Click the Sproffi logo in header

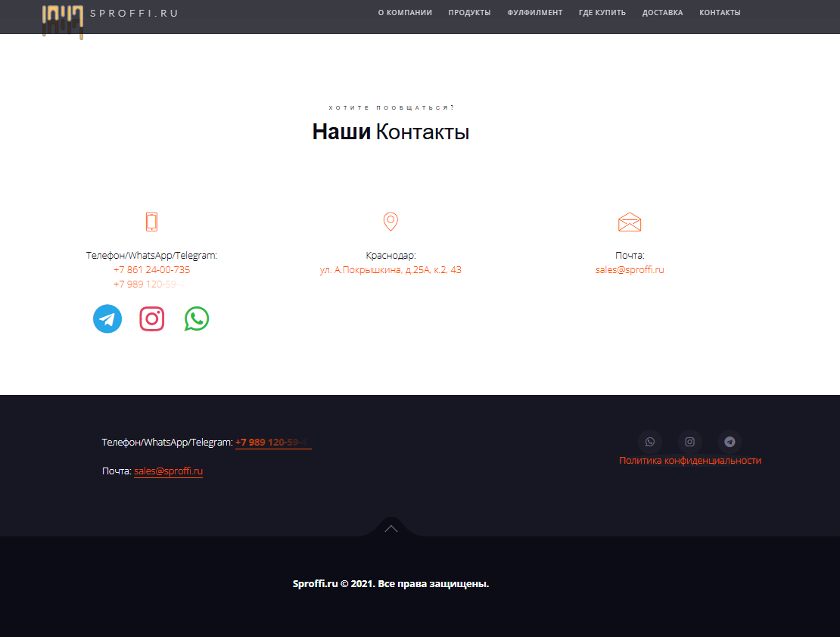[x=63, y=20]
